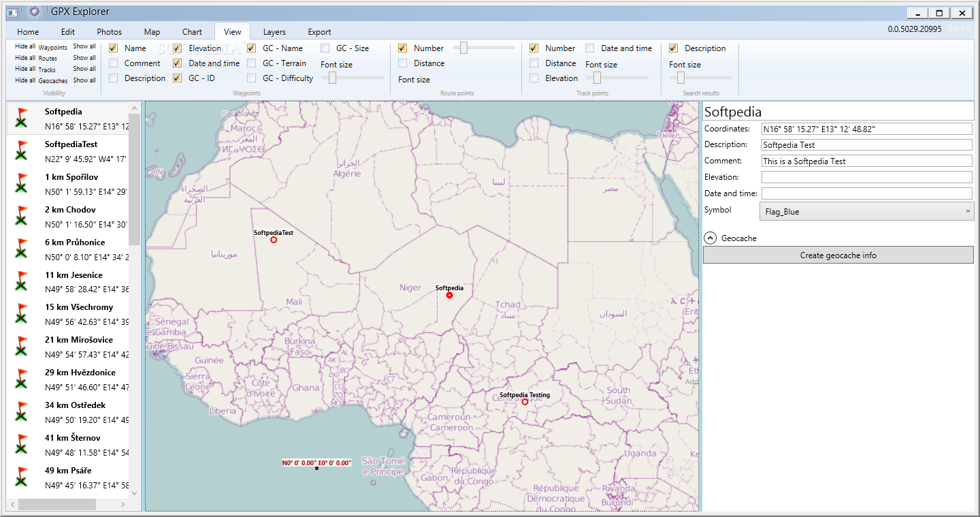This screenshot has height=517, width=980.
Task: Open the Symbol Flag_Blue dropdown
Action: click(x=866, y=211)
